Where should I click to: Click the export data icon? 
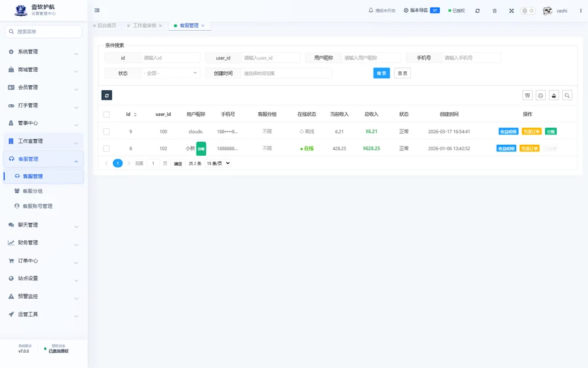(554, 96)
